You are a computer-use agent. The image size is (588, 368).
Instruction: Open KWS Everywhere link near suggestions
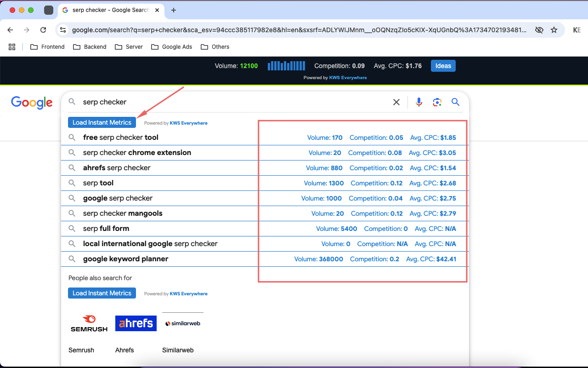point(188,123)
